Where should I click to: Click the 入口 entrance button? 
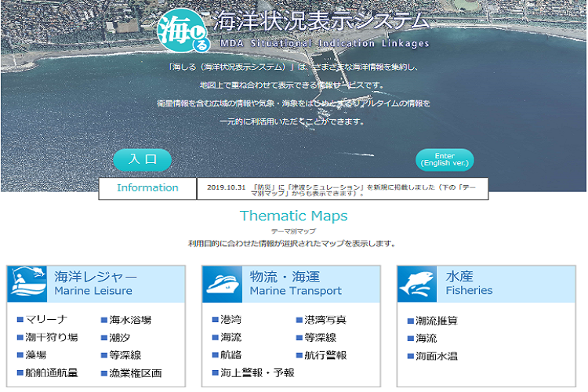point(143,160)
